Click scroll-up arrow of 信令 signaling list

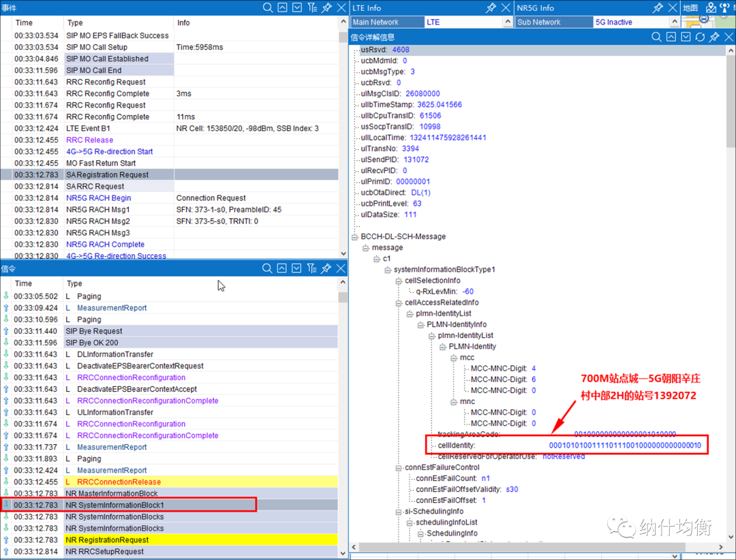pos(343,283)
